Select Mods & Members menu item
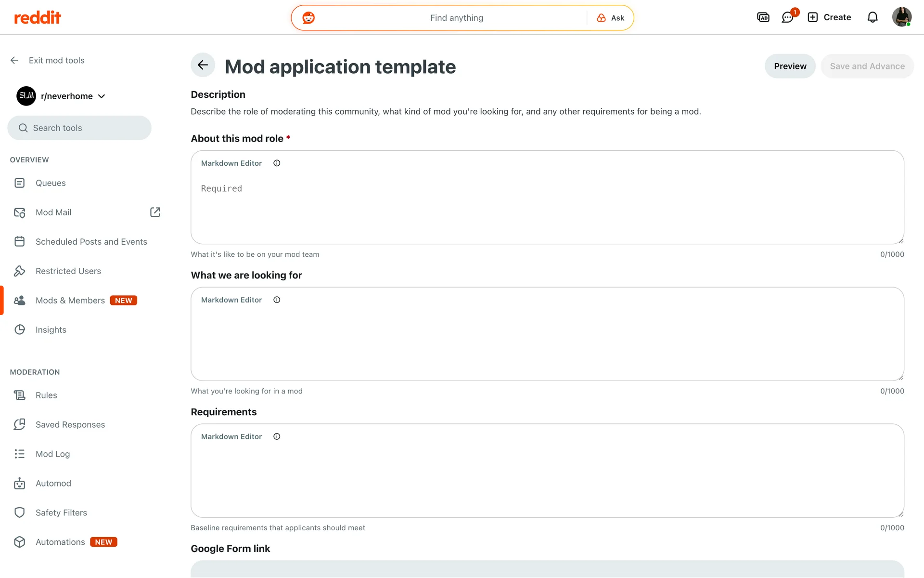Image resolution: width=924 pixels, height=578 pixels. point(70,301)
